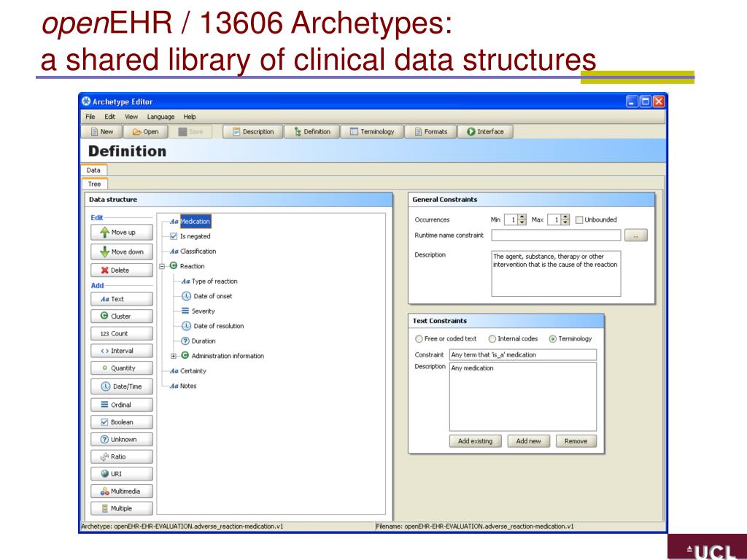Select the Classification tree item
The height and width of the screenshot is (560, 747).
(x=198, y=252)
